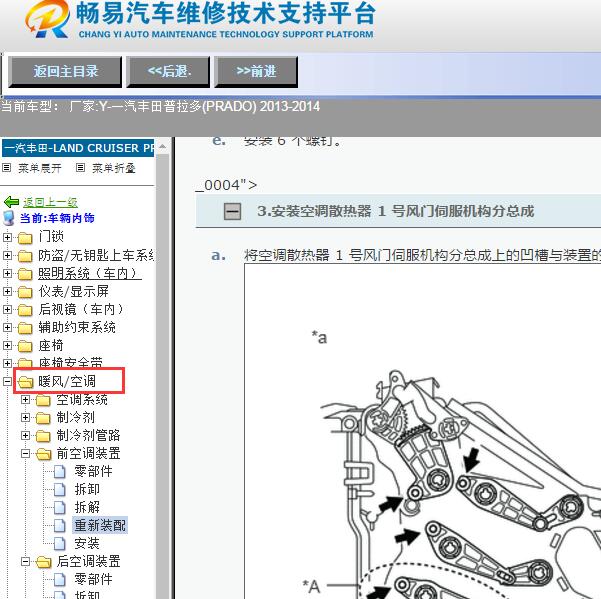This screenshot has height=599, width=601.
Task: Click the 防盗/无钥匙上车系统 folder icon
Action: (x=25, y=256)
